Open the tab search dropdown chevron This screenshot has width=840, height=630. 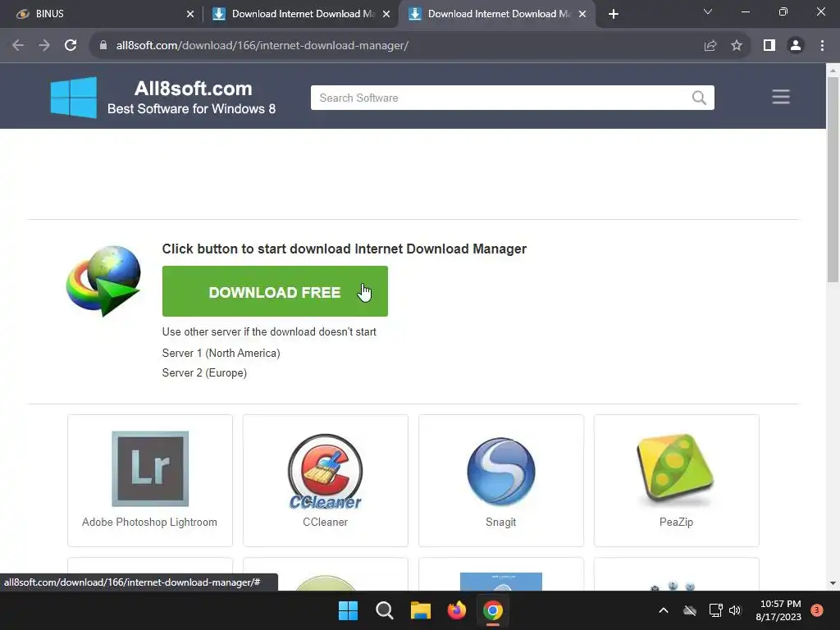click(x=708, y=11)
